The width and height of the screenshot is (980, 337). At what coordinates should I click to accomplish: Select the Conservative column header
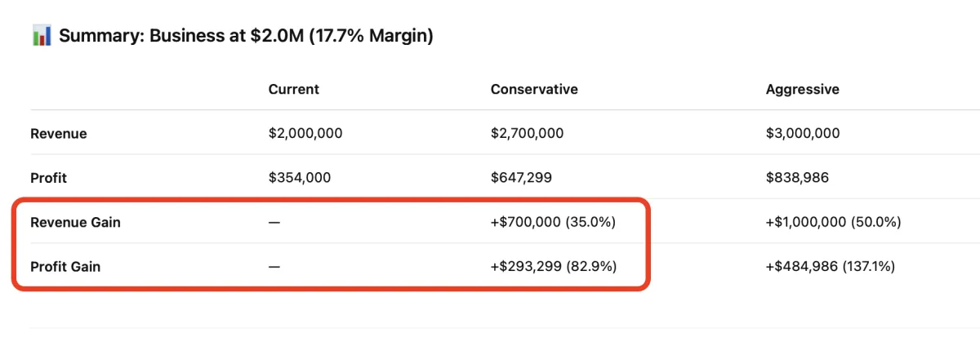(534, 89)
